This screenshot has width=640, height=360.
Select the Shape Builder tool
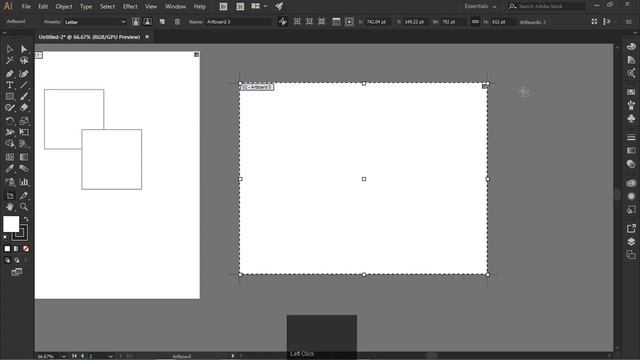(9, 144)
